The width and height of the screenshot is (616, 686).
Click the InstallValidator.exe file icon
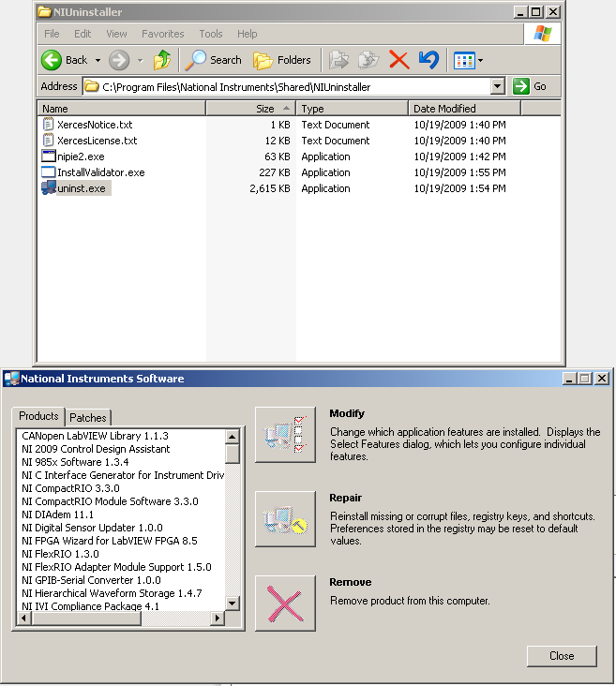pyautogui.click(x=48, y=172)
